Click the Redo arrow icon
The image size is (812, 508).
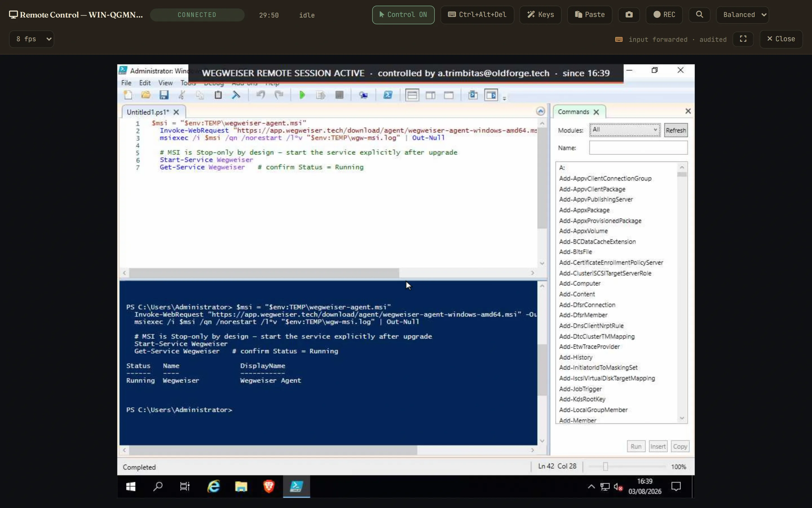click(279, 95)
